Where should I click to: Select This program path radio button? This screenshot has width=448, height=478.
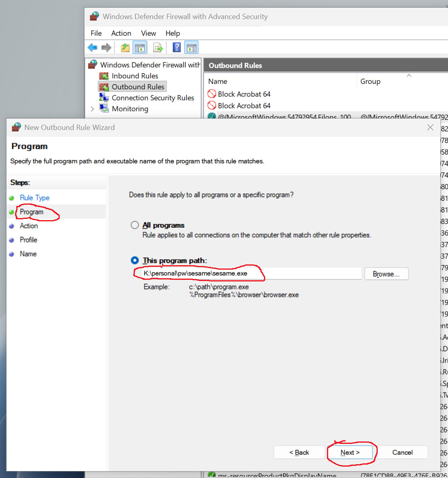coord(135,260)
